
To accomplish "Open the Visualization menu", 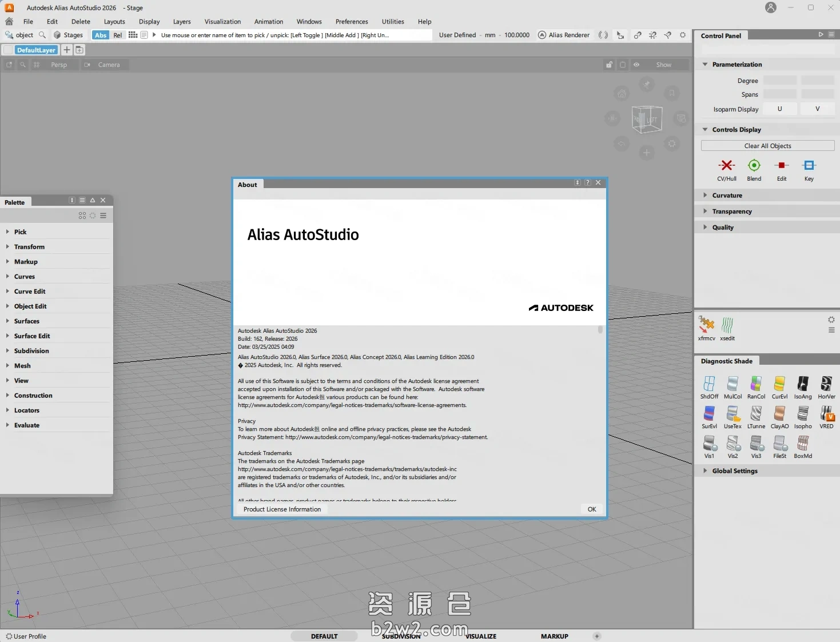I will click(222, 22).
